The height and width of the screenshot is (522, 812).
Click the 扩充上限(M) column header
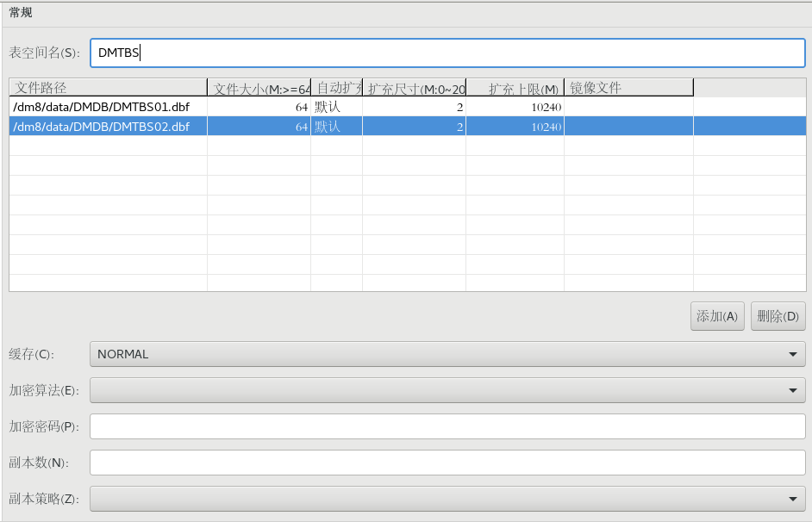515,88
